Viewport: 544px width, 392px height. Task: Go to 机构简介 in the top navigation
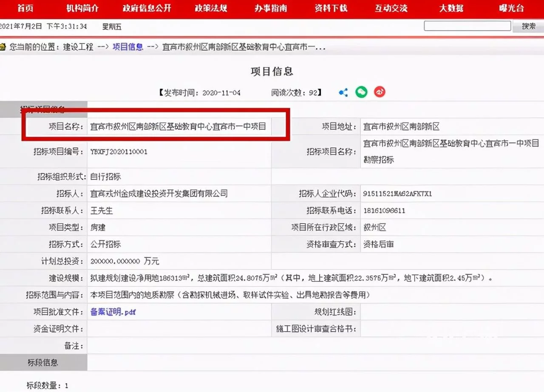coord(82,9)
